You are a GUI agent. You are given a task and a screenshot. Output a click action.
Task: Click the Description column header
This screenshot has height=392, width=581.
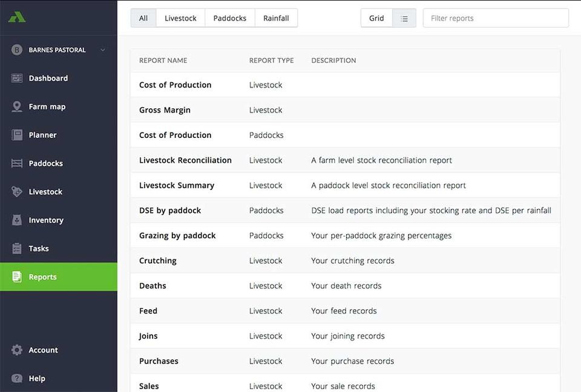(x=333, y=60)
